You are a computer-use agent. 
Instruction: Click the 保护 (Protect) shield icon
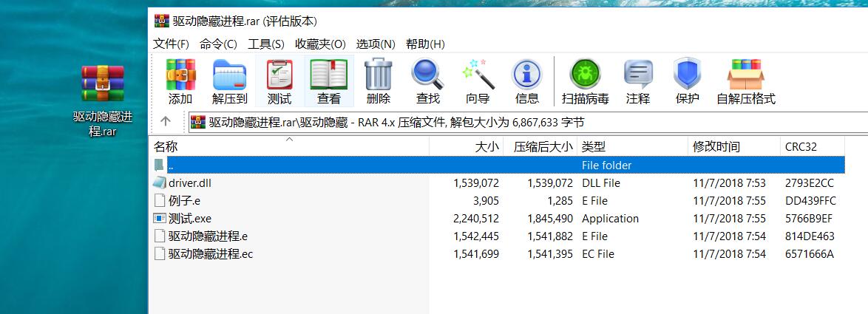click(687, 75)
